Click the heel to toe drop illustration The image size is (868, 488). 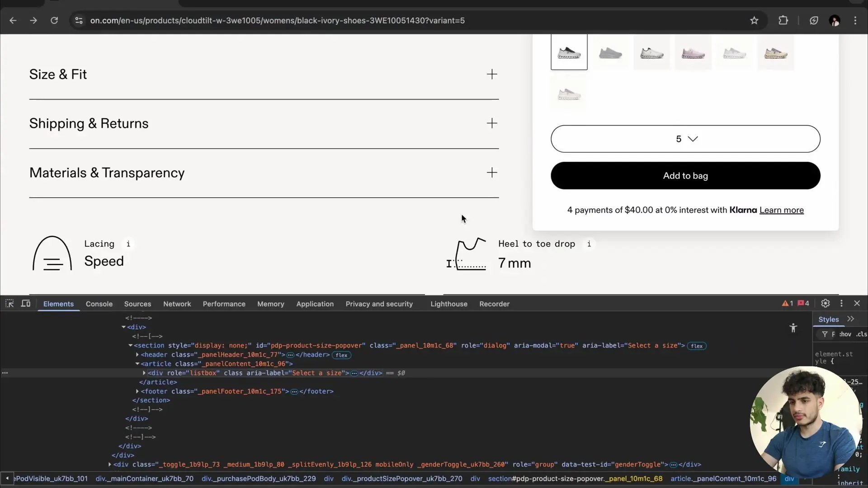pyautogui.click(x=466, y=254)
